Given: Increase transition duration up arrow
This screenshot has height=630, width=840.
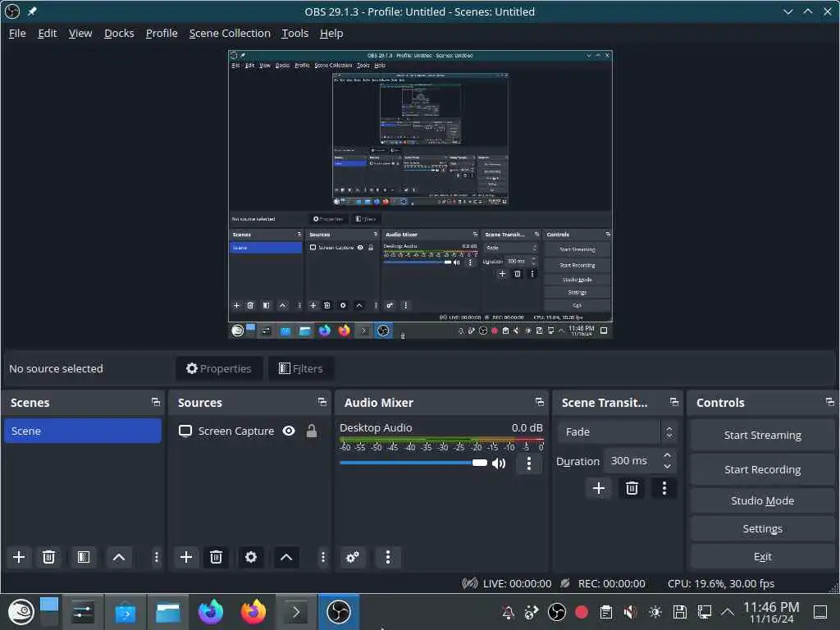Looking at the screenshot, I should [x=667, y=455].
